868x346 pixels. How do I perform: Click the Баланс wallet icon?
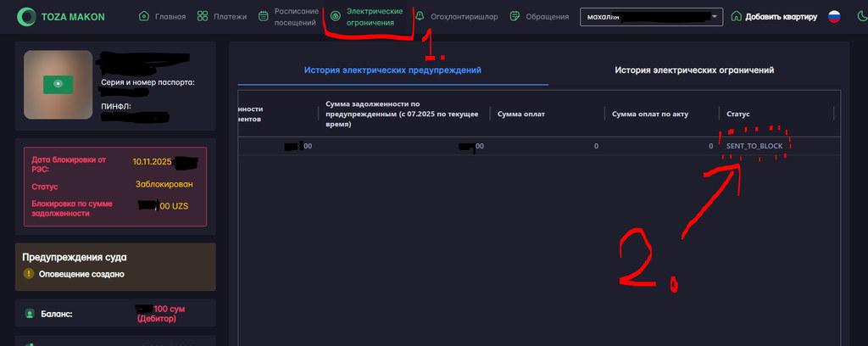(29, 314)
